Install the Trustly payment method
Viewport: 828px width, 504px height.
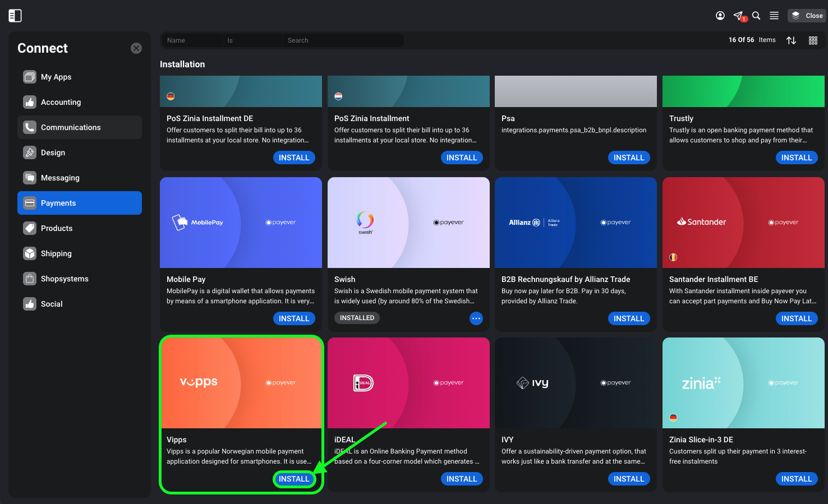797,158
